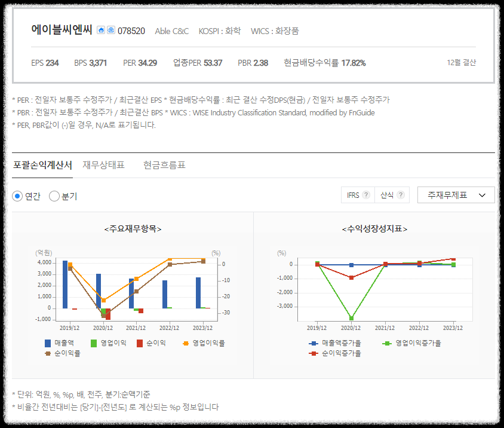Click the 2020/12 영업이익증가율 low point
This screenshot has width=504, height=428.
pyautogui.click(x=351, y=318)
